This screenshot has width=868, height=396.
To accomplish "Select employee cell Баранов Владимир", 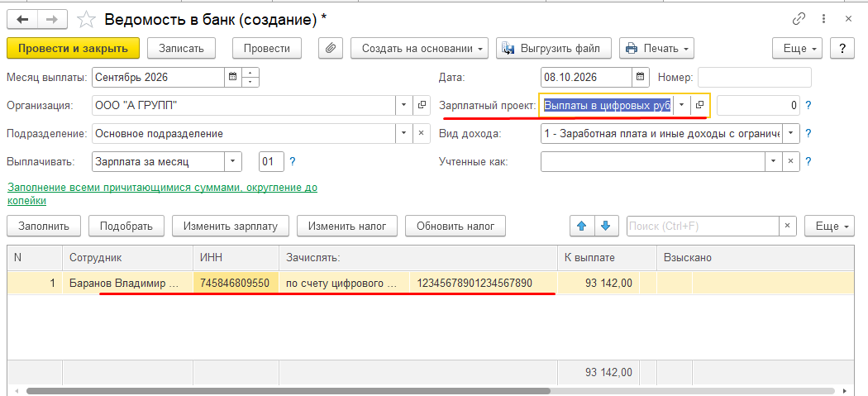I will pos(128,284).
